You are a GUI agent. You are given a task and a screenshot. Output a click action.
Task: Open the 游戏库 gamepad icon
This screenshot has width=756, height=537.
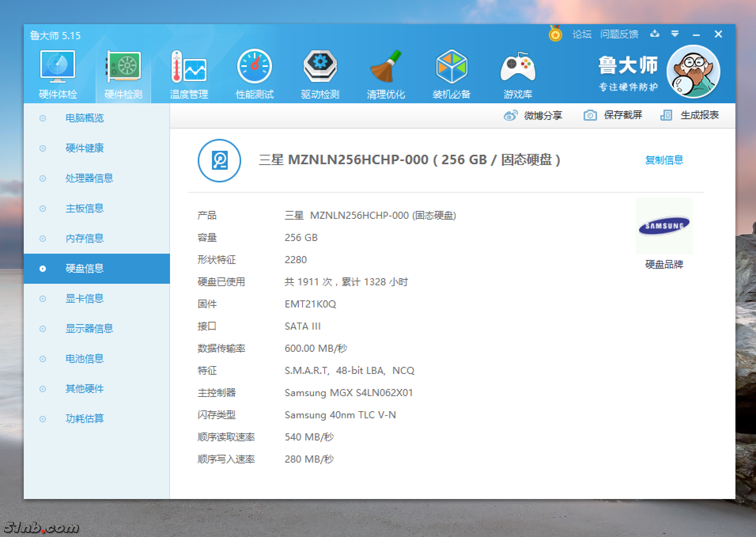coord(518,66)
